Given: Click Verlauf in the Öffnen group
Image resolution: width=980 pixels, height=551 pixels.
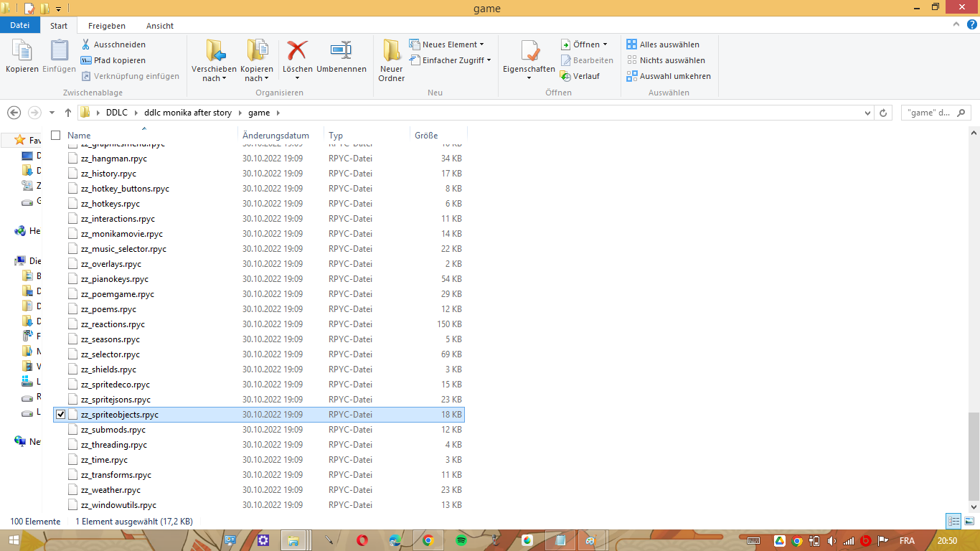Looking at the screenshot, I should tap(585, 76).
